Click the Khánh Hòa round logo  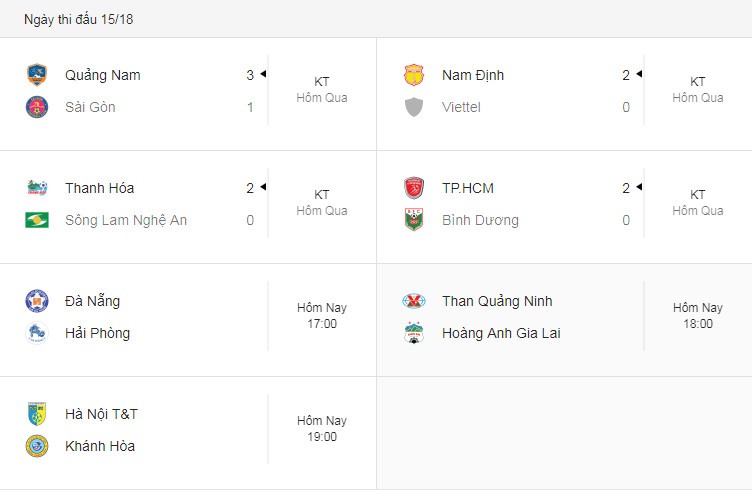(x=37, y=446)
